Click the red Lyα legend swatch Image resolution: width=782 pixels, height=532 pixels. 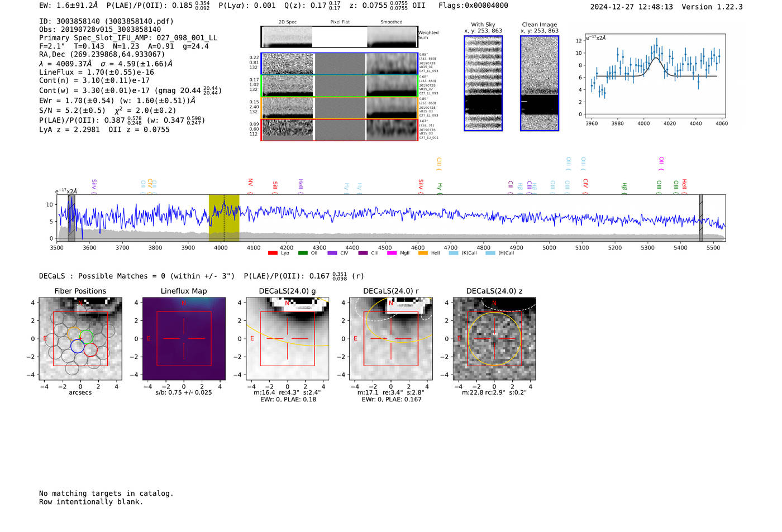click(273, 253)
